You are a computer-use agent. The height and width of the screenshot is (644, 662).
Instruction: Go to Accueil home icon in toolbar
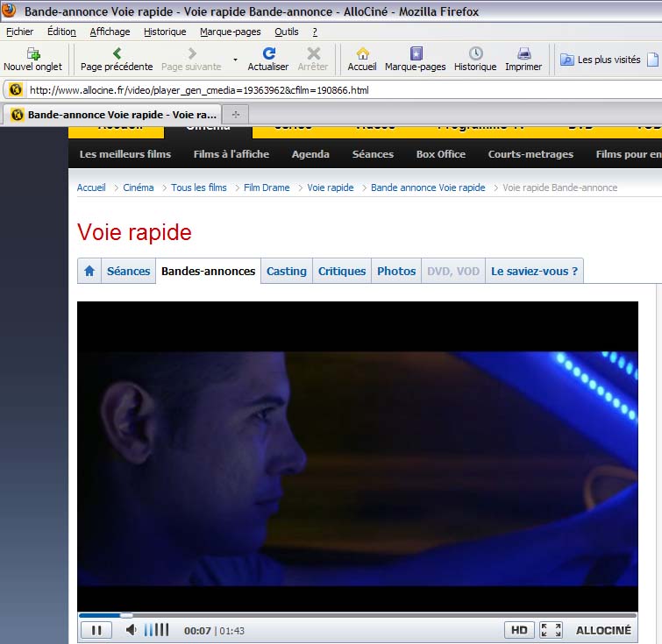[x=362, y=53]
